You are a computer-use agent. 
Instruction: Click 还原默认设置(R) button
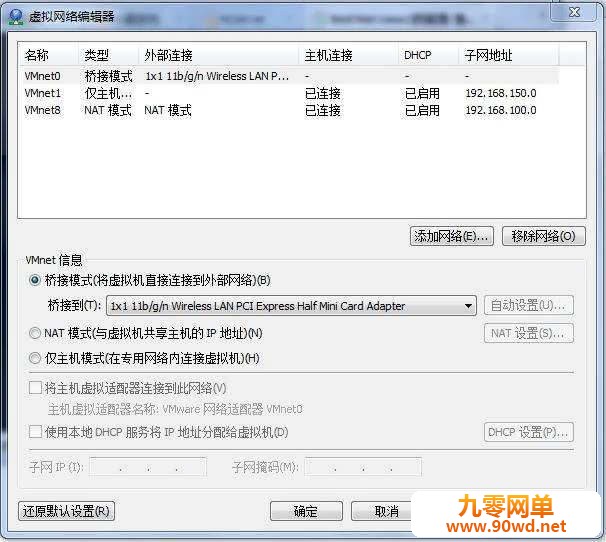pyautogui.click(x=66, y=511)
